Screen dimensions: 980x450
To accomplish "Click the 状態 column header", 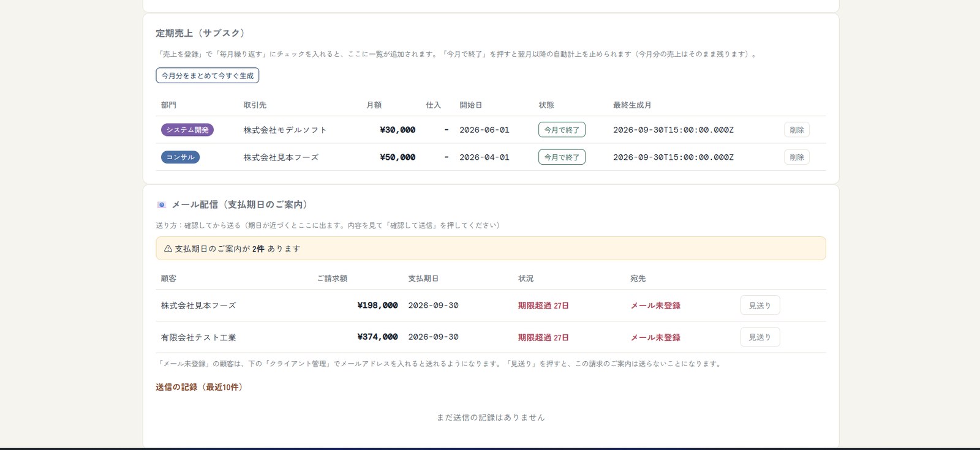I will pos(546,105).
